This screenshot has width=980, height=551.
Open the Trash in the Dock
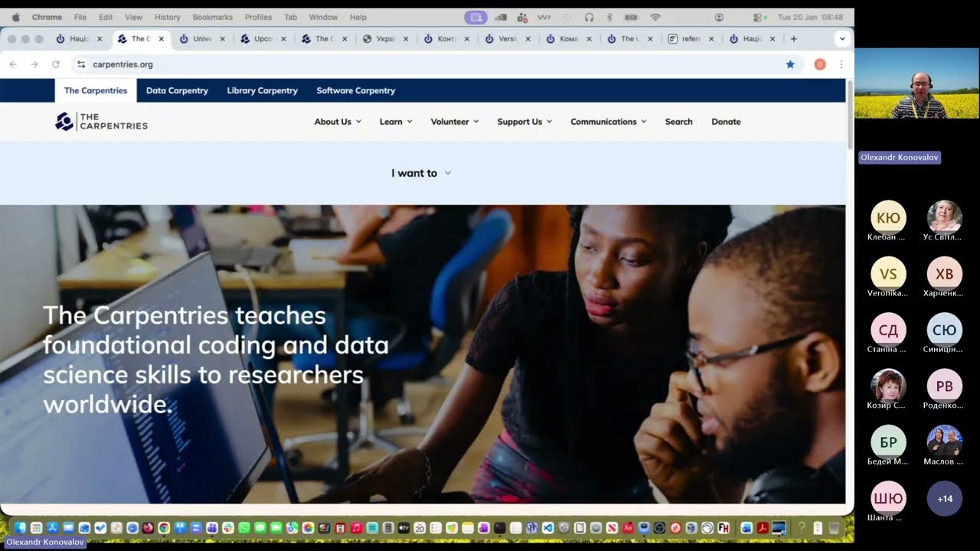tap(834, 527)
